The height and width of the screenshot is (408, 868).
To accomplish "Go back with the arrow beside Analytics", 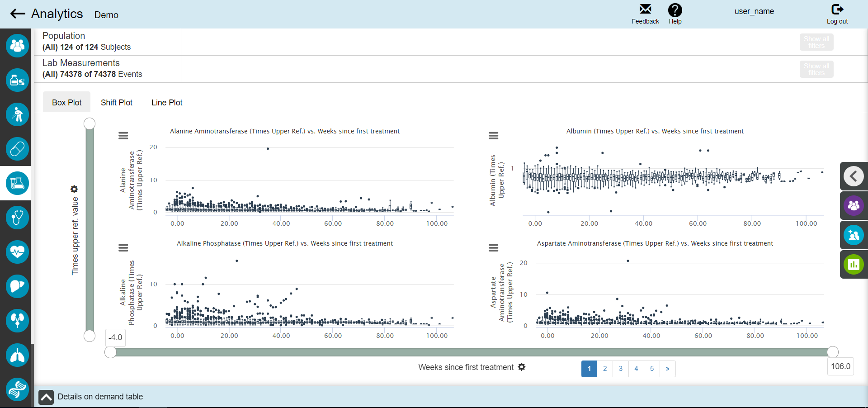I will [18, 14].
